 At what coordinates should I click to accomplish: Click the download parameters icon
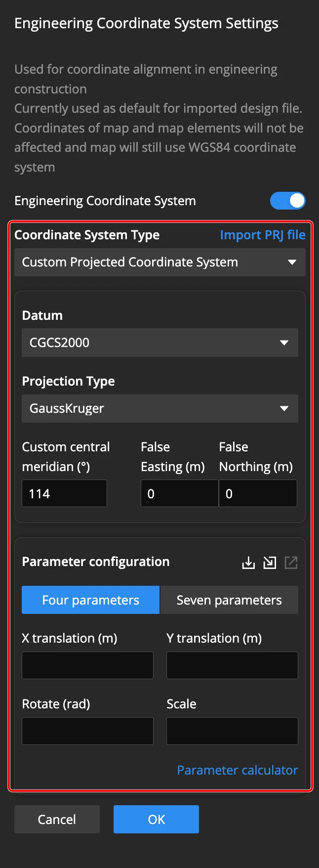248,563
